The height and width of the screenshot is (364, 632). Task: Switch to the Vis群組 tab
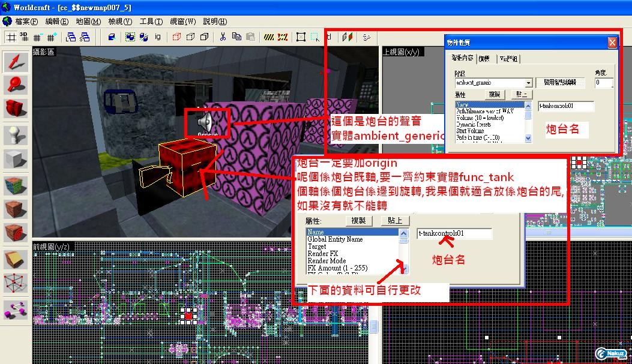click(509, 59)
